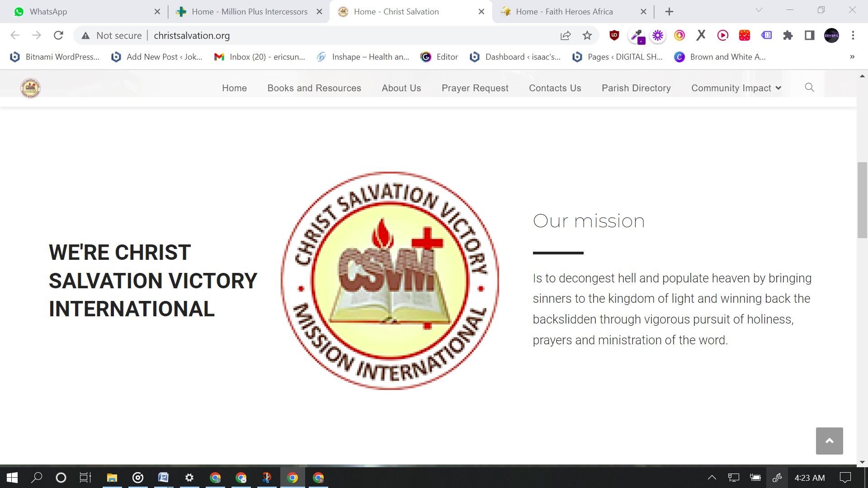Close the Million Plus Intercessors tab
Viewport: 868px width, 488px height.
[x=319, y=12]
